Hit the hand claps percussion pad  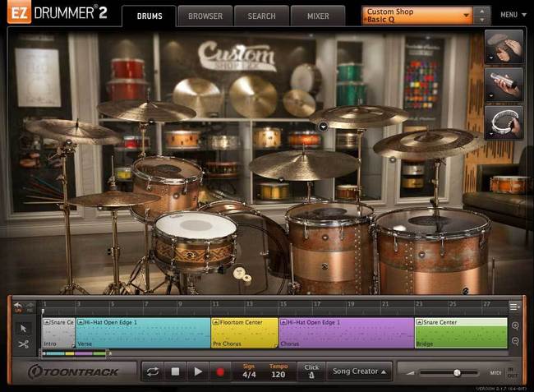504,47
